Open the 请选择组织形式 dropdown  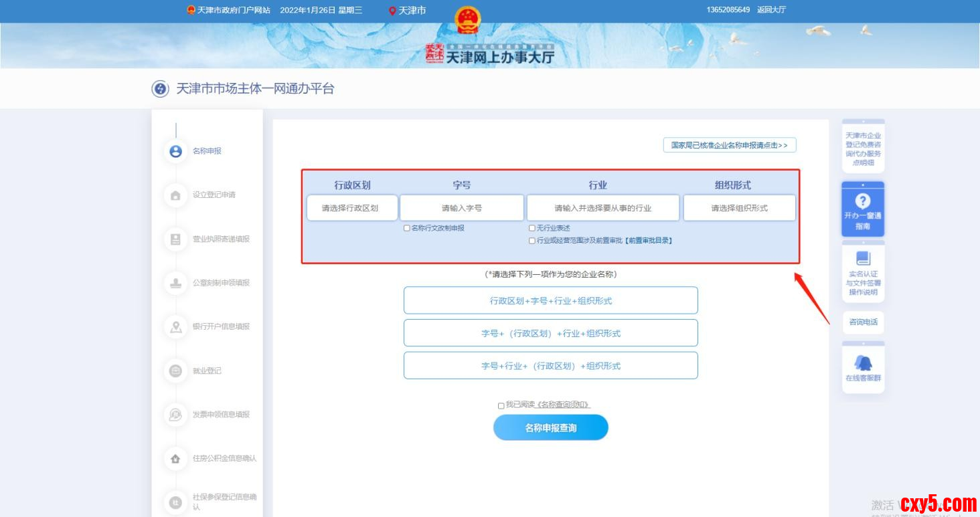point(739,208)
